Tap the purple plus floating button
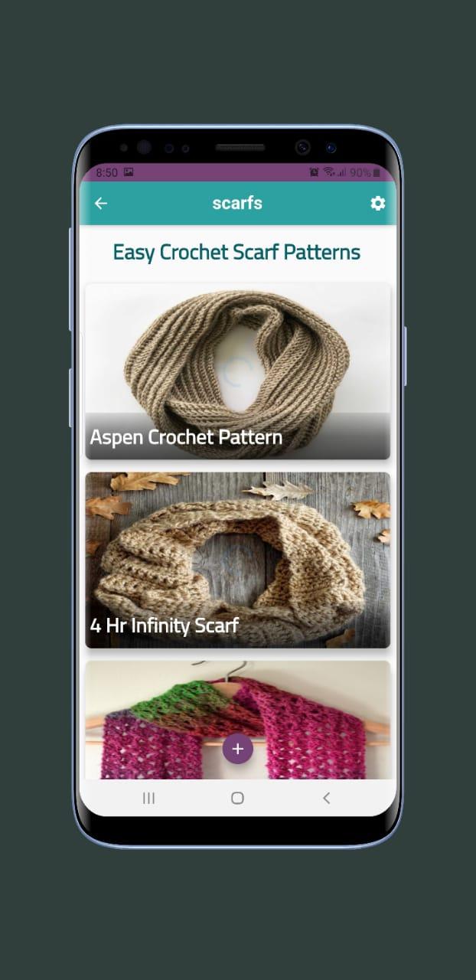The width and height of the screenshot is (476, 980). point(237,749)
